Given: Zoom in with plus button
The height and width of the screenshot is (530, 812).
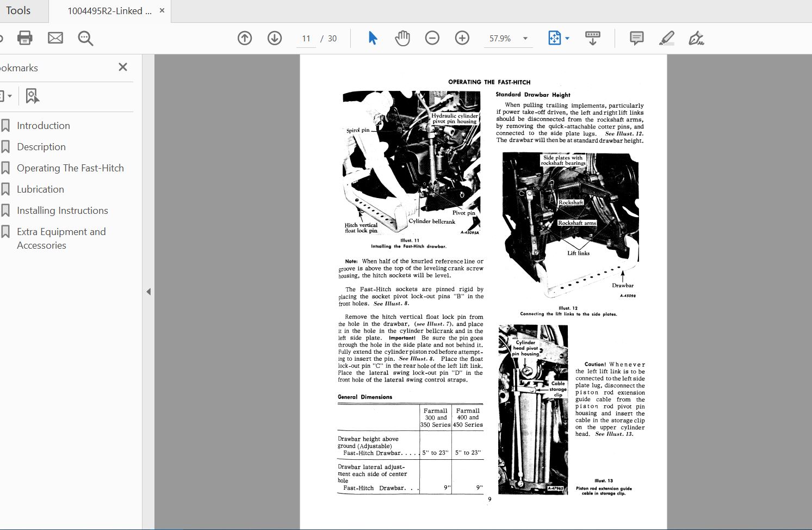Looking at the screenshot, I should coord(462,38).
